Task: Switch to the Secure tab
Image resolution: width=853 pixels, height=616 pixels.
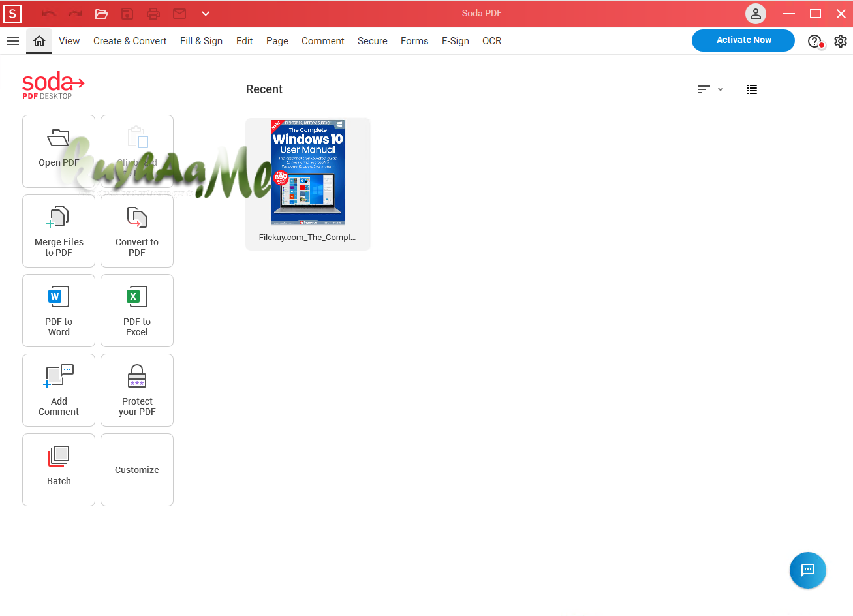Action: [x=373, y=41]
